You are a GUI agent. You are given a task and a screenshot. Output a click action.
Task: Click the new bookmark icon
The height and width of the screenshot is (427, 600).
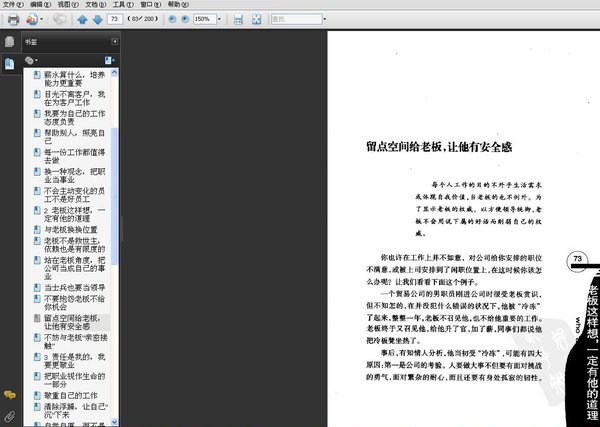(109, 60)
